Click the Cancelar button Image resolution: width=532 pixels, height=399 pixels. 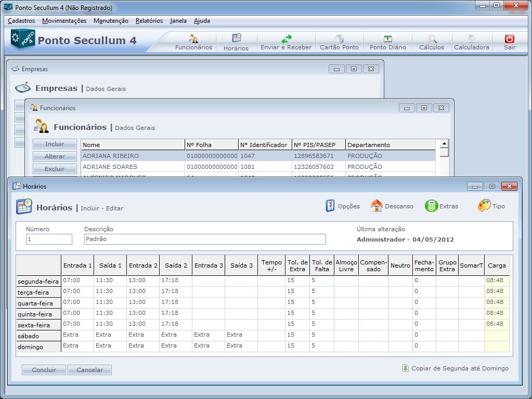pyautogui.click(x=89, y=370)
